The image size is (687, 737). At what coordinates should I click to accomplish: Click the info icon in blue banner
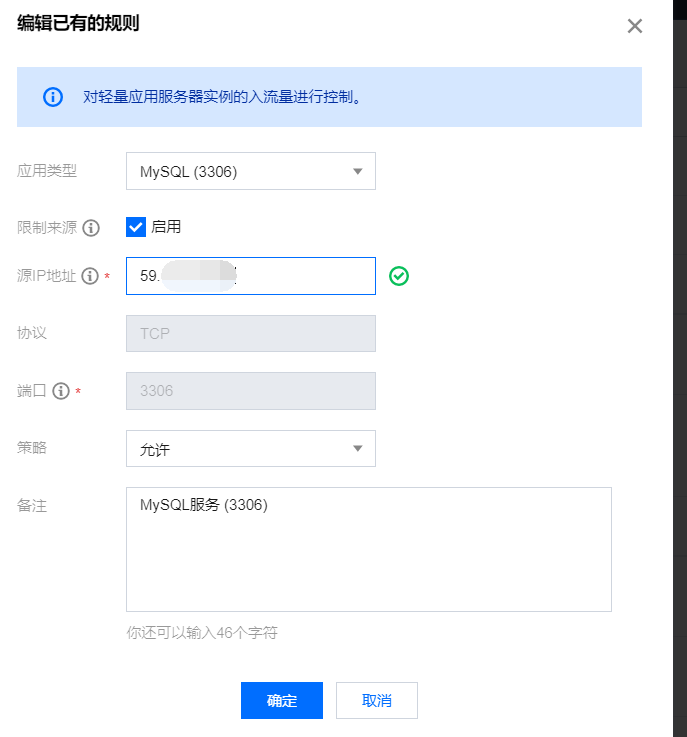pyautogui.click(x=52, y=97)
